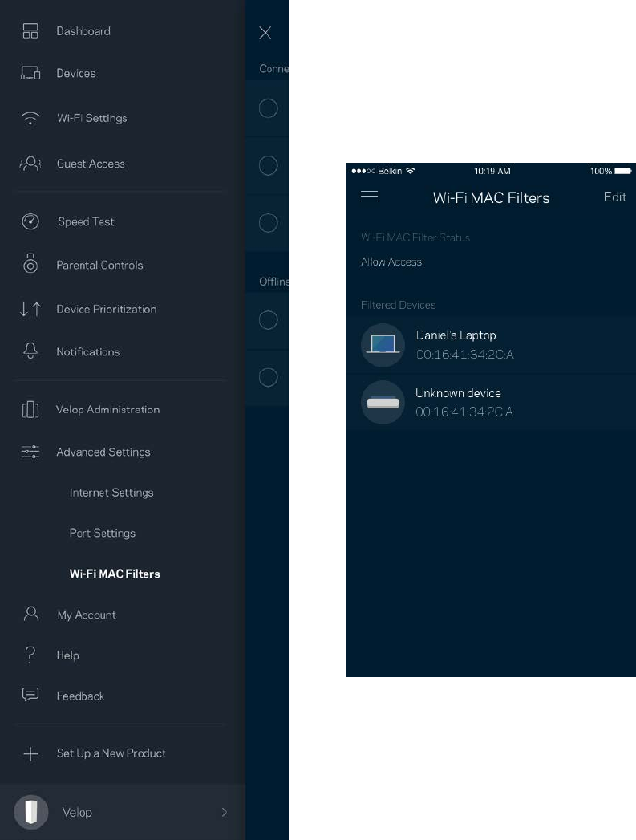Open Speed Test gauge icon
This screenshot has width=636, height=840.
(30, 221)
